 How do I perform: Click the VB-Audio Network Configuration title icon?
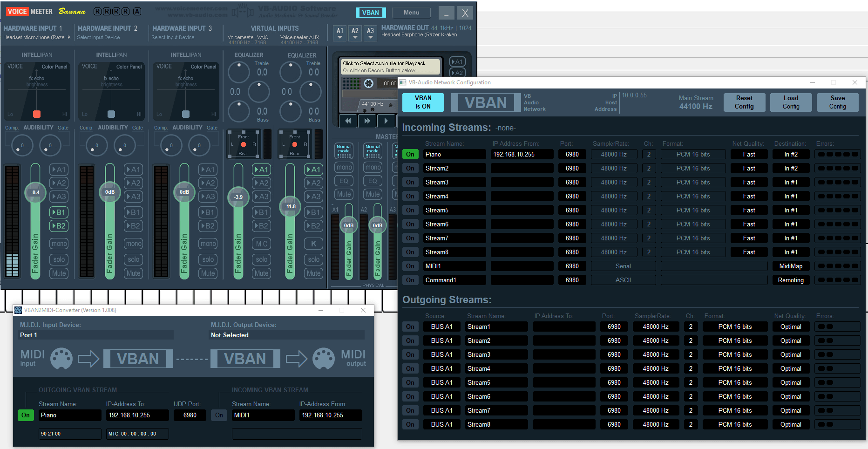coord(403,82)
